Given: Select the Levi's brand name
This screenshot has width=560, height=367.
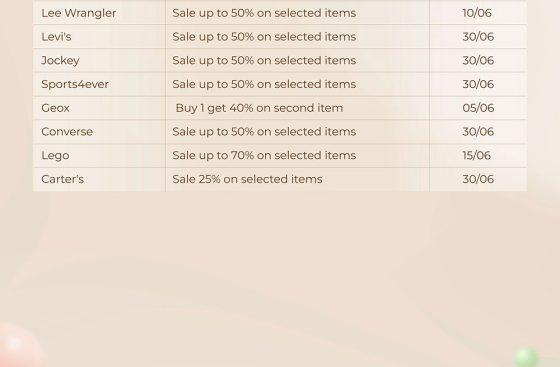Looking at the screenshot, I should (56, 37).
